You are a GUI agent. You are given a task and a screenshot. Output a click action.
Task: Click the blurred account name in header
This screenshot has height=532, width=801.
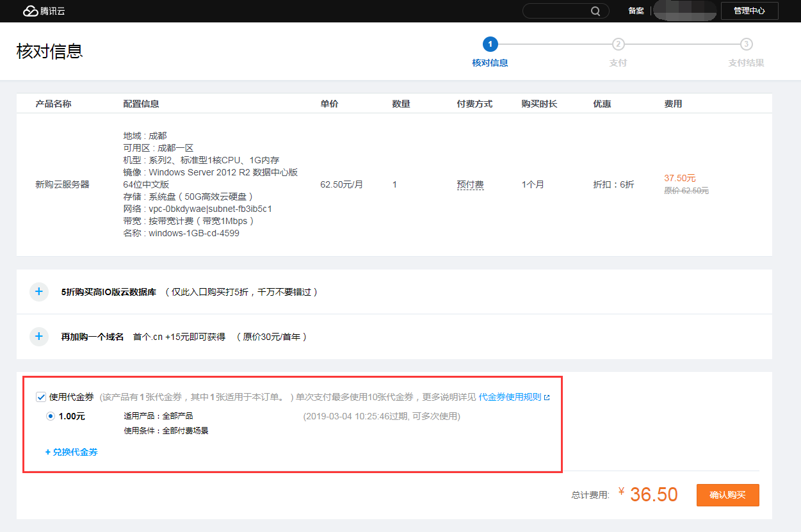click(684, 11)
